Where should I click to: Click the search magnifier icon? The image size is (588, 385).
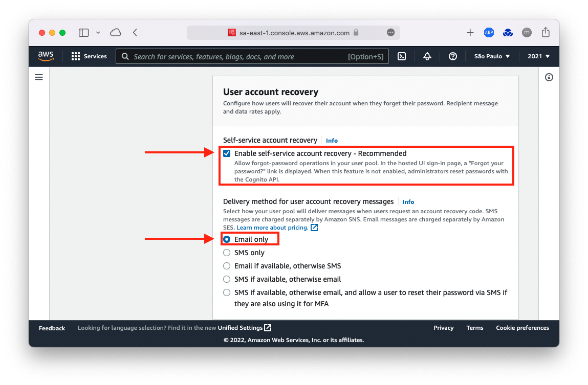(125, 56)
